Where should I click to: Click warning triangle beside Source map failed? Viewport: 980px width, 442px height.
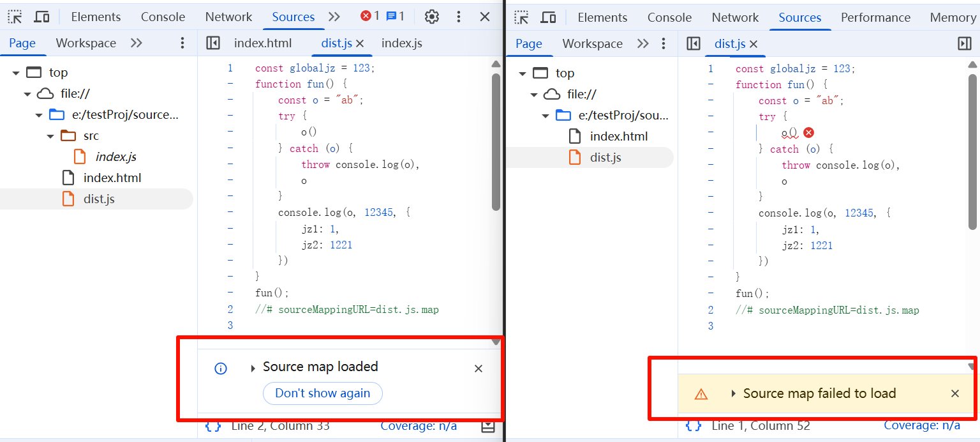(x=701, y=394)
